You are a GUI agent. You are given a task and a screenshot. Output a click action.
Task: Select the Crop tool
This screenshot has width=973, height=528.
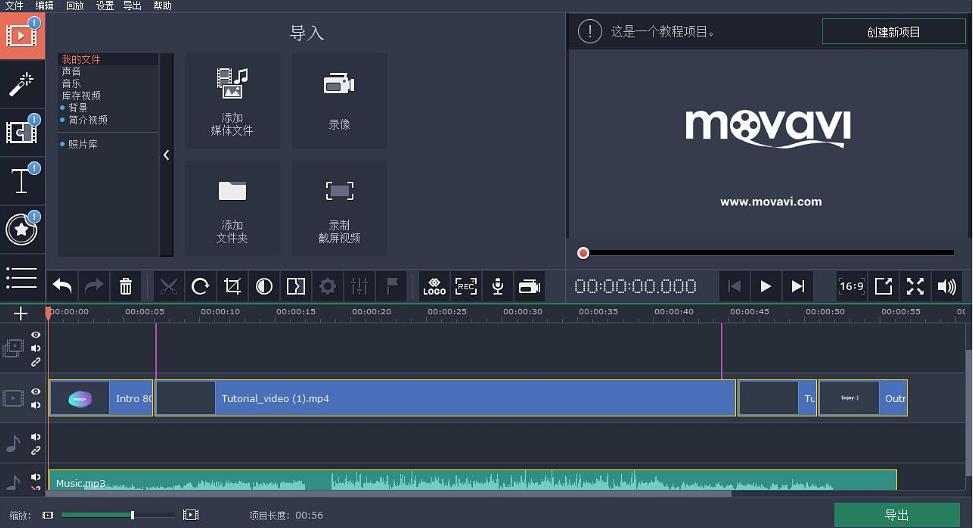pos(232,286)
